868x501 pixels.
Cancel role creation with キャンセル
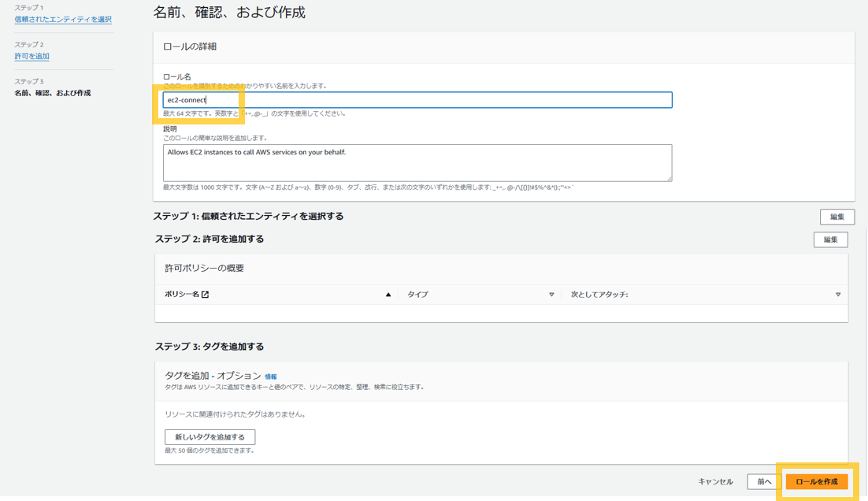[x=715, y=481]
